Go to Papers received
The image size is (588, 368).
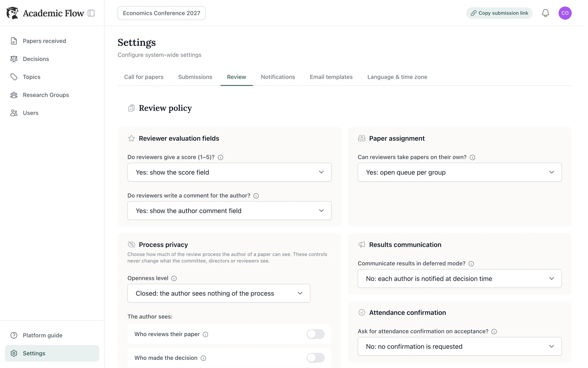point(52,41)
